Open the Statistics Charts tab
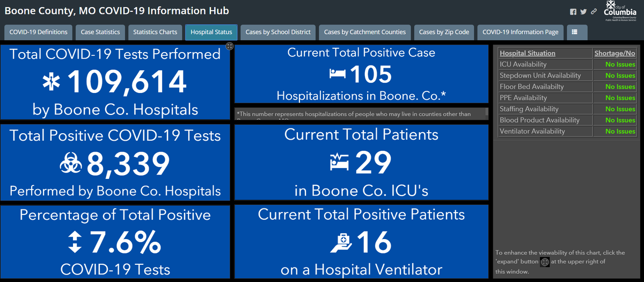 (x=155, y=32)
